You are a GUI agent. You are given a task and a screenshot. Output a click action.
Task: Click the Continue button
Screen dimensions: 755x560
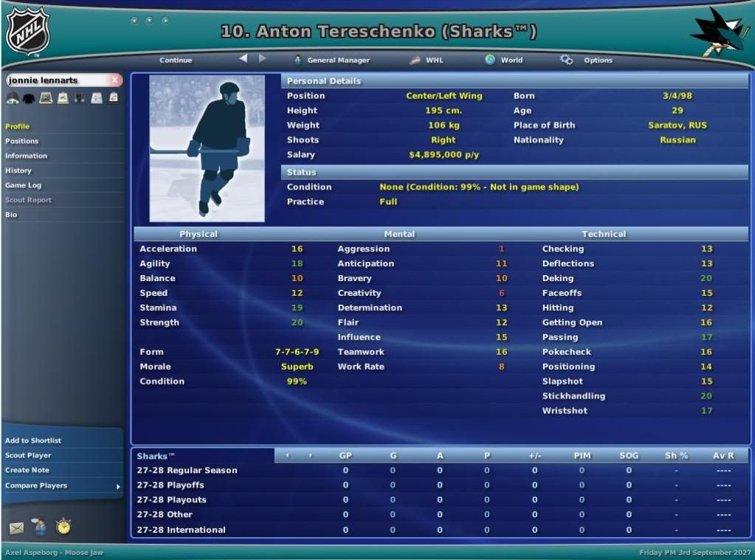pyautogui.click(x=176, y=61)
